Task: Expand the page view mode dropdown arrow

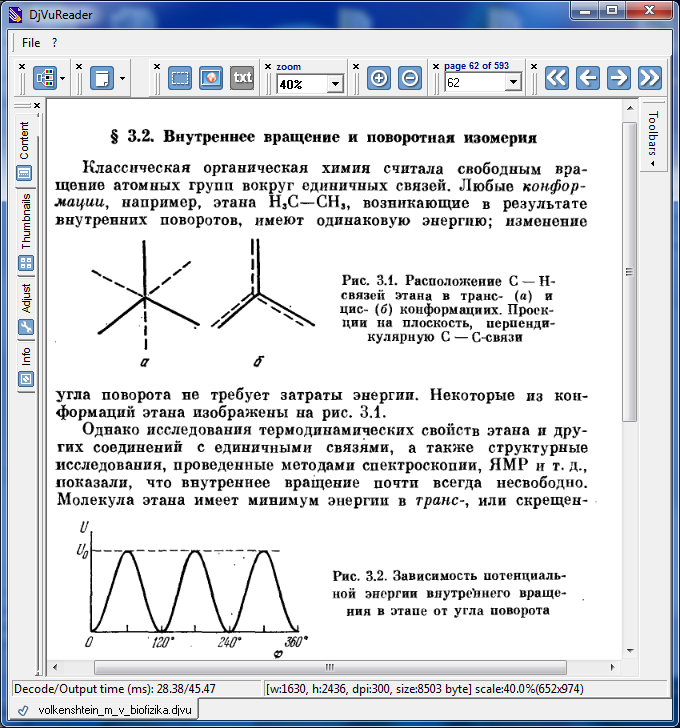Action: point(122,78)
